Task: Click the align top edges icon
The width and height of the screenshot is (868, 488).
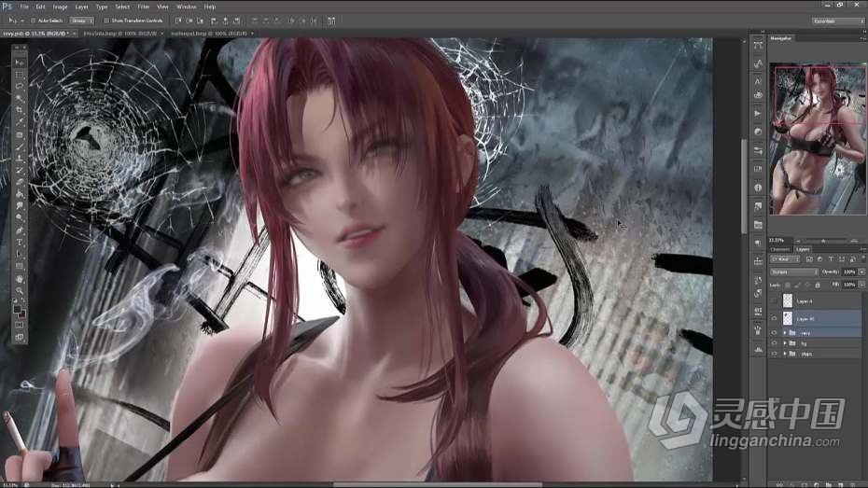Action: 178,21
